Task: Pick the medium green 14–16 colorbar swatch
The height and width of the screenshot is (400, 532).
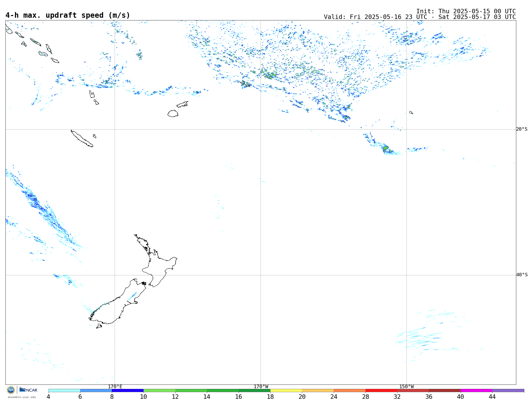Action: (x=223, y=390)
